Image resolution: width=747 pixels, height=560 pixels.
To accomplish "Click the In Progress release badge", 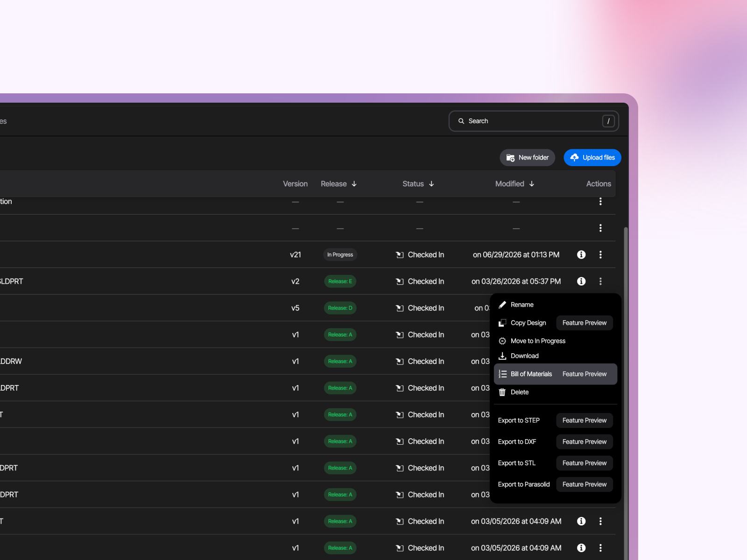I will point(340,255).
